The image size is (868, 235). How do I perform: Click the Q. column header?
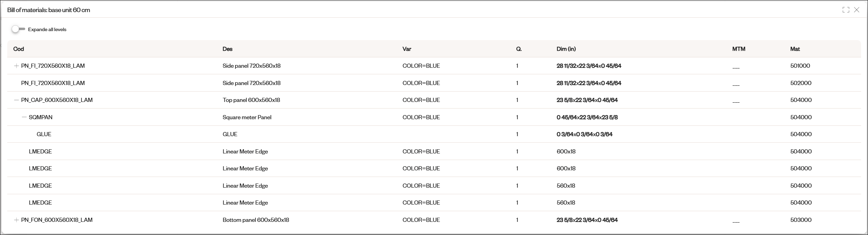coord(519,49)
